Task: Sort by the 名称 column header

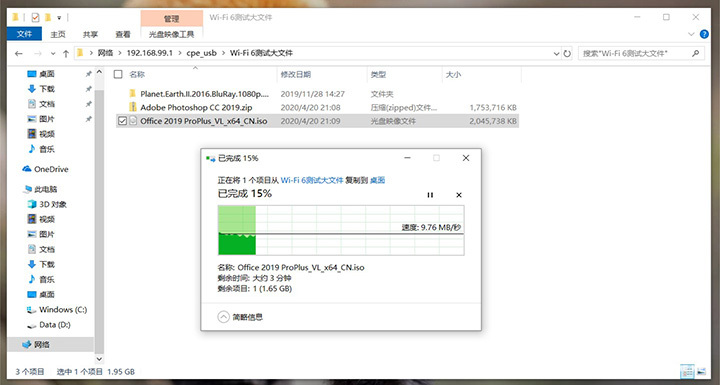Action: pos(137,74)
